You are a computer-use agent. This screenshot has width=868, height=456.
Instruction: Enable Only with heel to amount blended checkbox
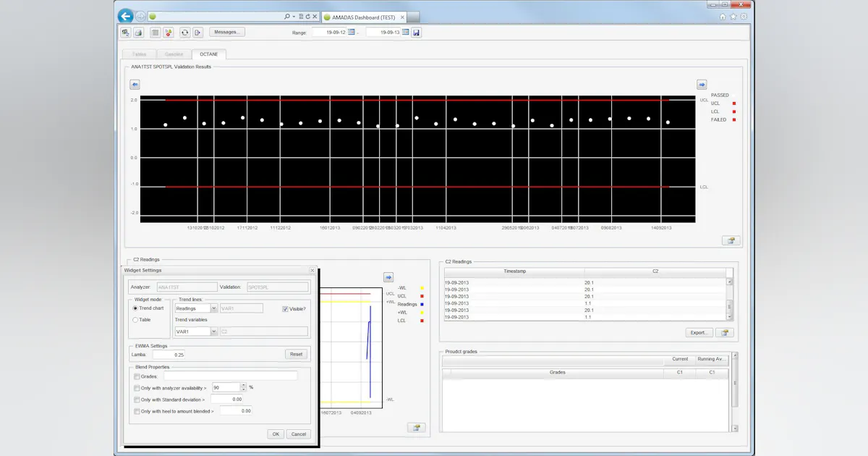click(x=137, y=411)
